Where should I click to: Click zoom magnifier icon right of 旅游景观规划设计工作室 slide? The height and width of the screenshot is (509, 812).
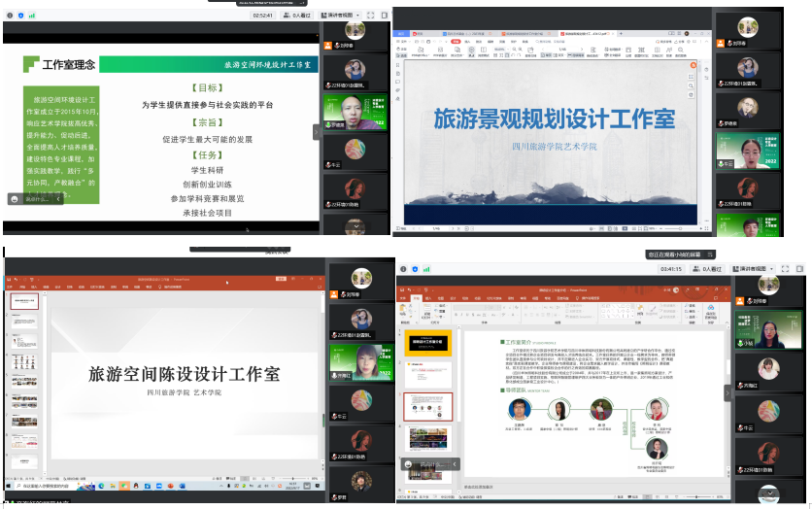(x=691, y=85)
